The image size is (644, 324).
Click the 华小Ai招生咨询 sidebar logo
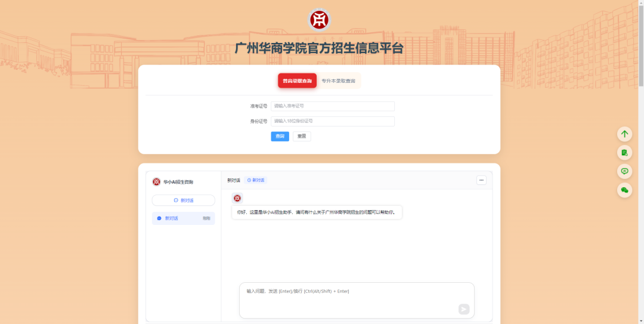pyautogui.click(x=156, y=182)
